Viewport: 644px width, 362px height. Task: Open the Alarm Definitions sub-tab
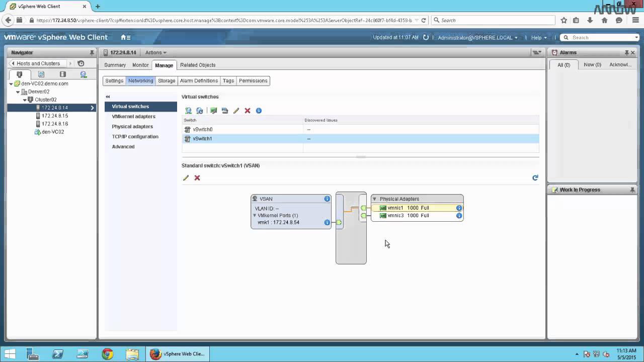click(x=199, y=80)
